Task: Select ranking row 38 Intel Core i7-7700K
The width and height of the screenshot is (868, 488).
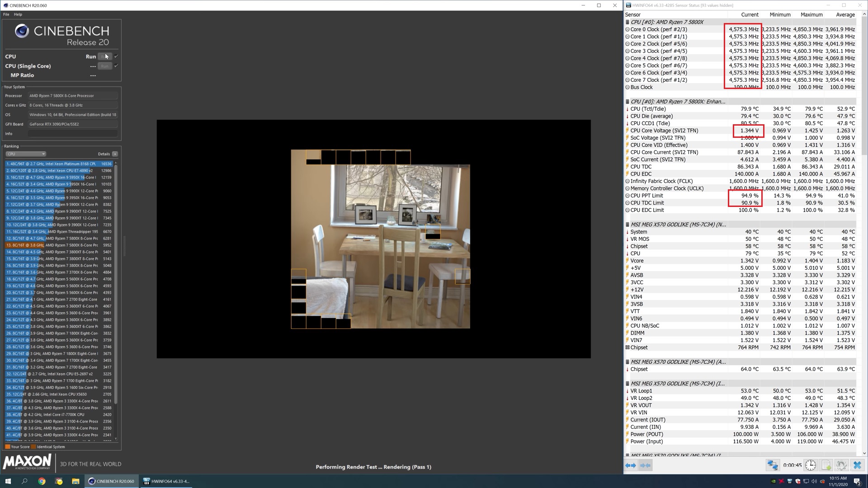Action: (59, 415)
